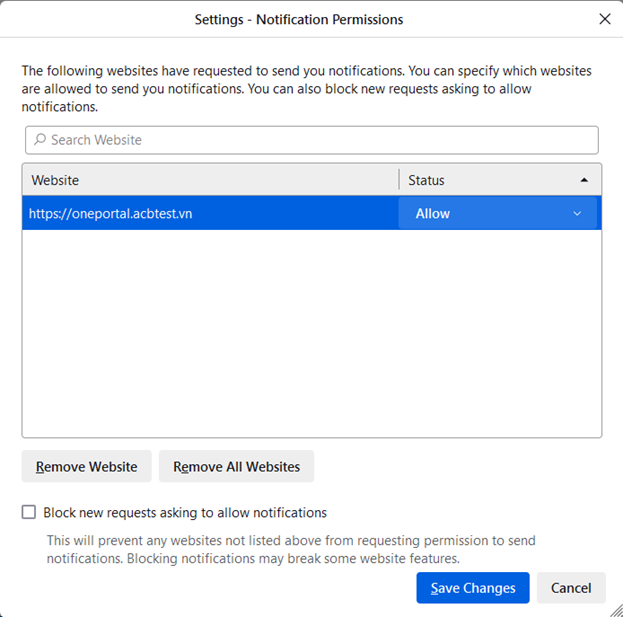Open the Allow status dropdown
The width and height of the screenshot is (623, 617).
click(498, 213)
